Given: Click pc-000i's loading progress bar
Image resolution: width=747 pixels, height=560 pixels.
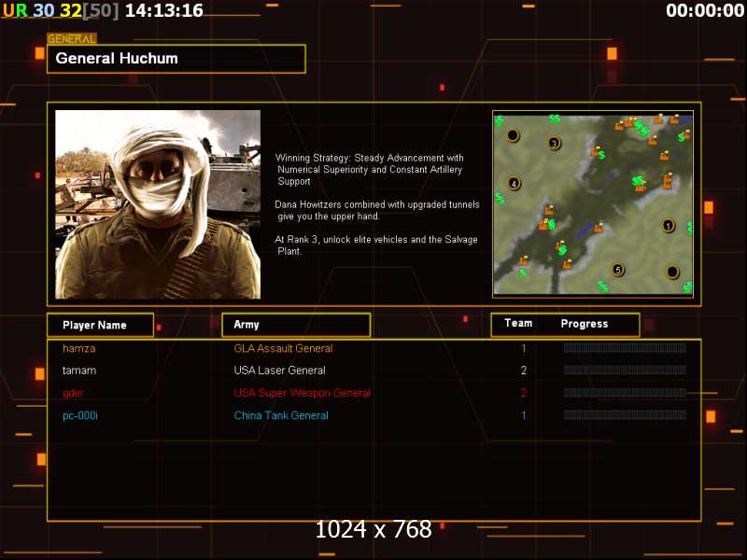Looking at the screenshot, I should click(625, 414).
